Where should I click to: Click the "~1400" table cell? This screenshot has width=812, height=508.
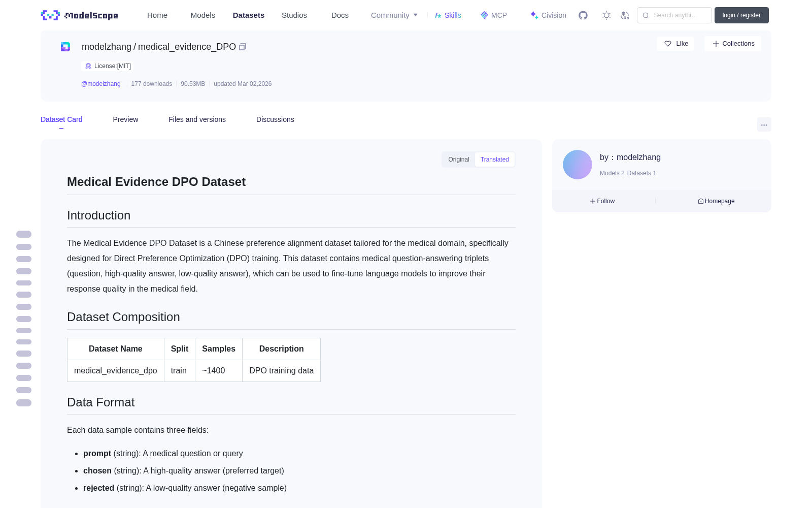pyautogui.click(x=219, y=371)
